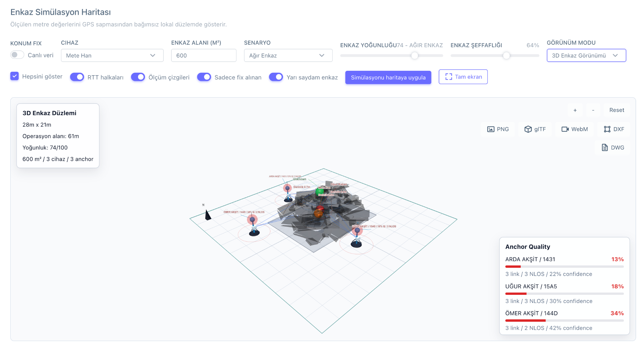This screenshot has height=348, width=644.
Task: Click the 3D Enkaz Düzlemi panel title
Action: tap(49, 113)
